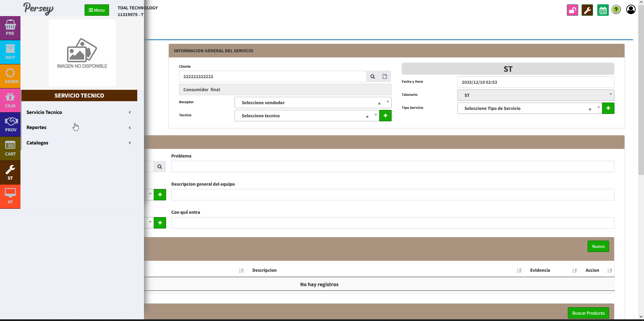Click the Nuevo button
The width and height of the screenshot is (644, 321).
coord(598,246)
